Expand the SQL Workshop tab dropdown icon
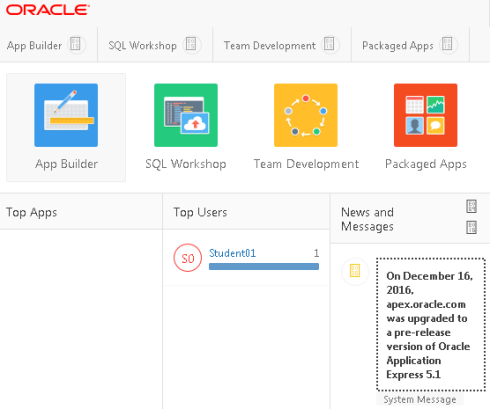Viewport: 490px width, 409px height. click(192, 44)
